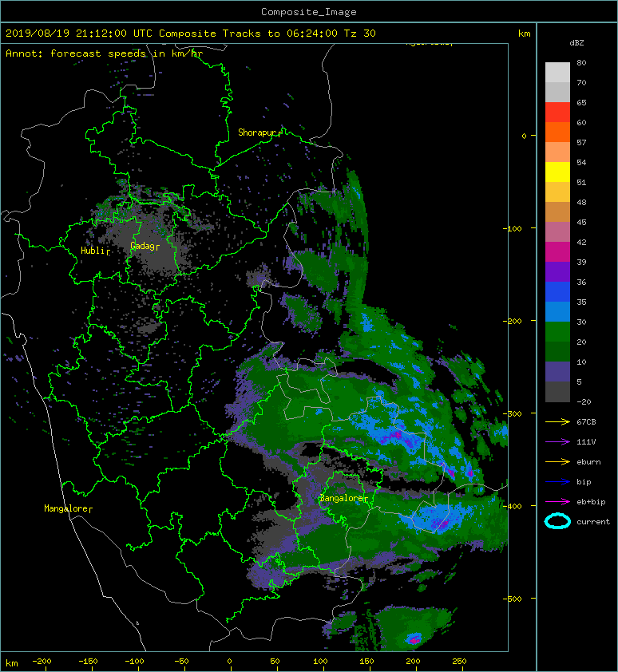Click the -300 tick on the vertical axis
Screen dimensions: 618x672
click(513, 413)
